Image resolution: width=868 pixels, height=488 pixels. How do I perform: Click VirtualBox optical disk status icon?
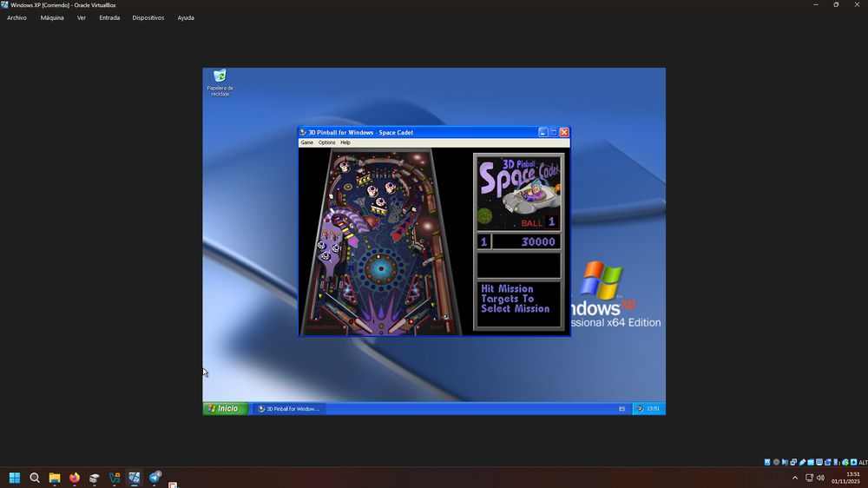coord(776,462)
